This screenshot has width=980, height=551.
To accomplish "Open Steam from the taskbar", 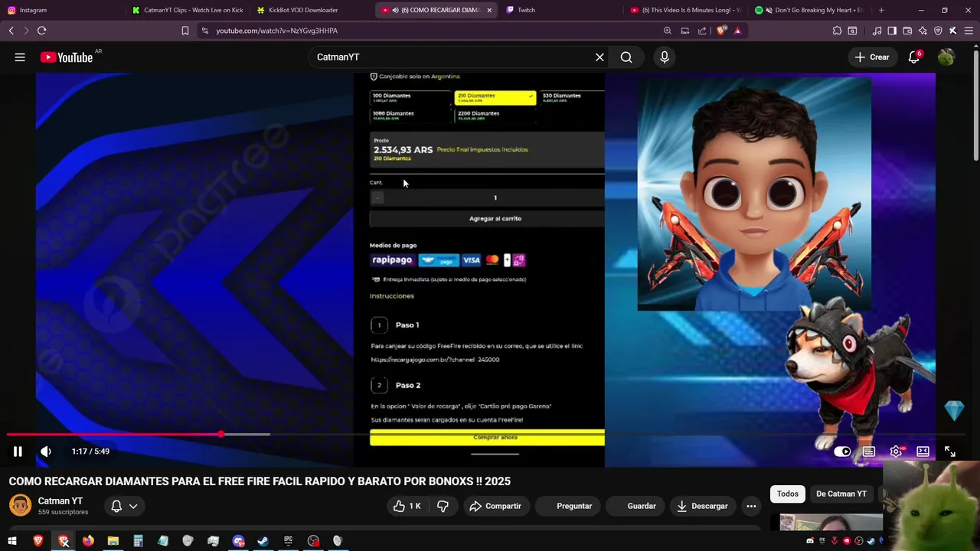I will click(263, 541).
